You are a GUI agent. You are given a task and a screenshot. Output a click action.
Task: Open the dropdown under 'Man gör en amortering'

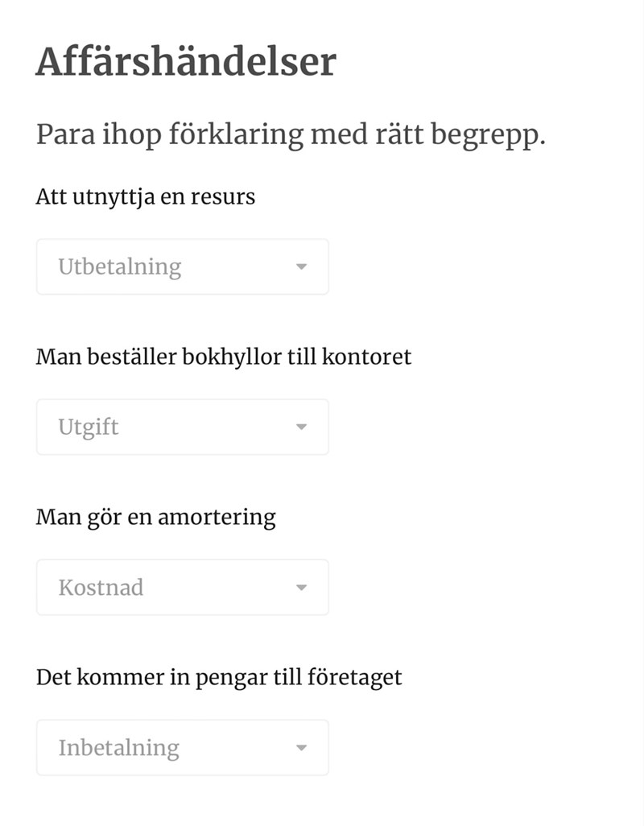coord(182,588)
